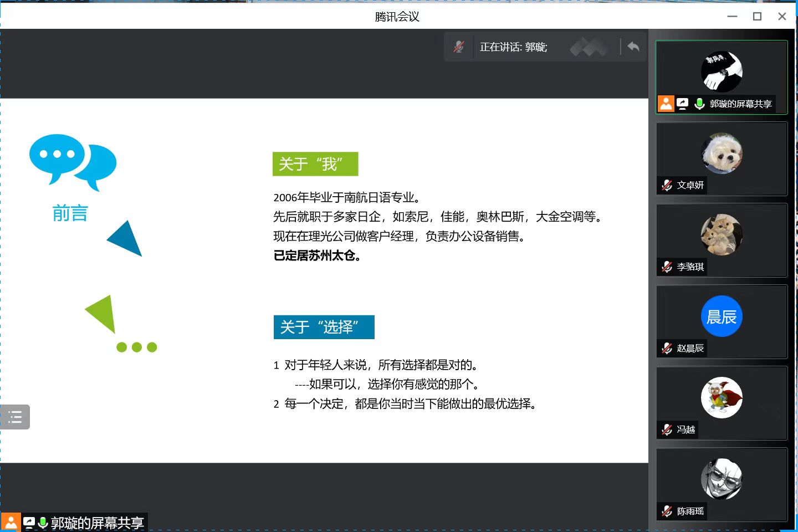
Task: Expand the list panel on the left edge
Action: (15, 417)
